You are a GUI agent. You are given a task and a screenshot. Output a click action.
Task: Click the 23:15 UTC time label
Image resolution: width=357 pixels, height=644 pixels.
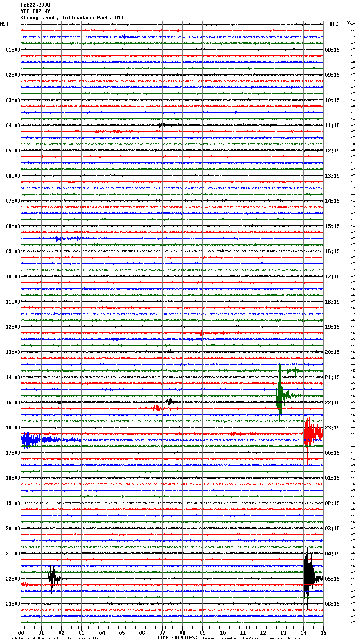click(332, 428)
